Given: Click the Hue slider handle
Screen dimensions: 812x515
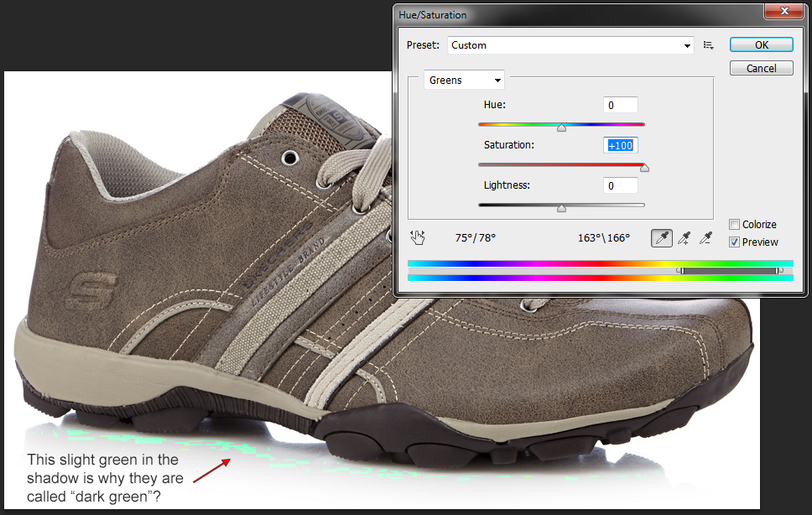Looking at the screenshot, I should [561, 127].
